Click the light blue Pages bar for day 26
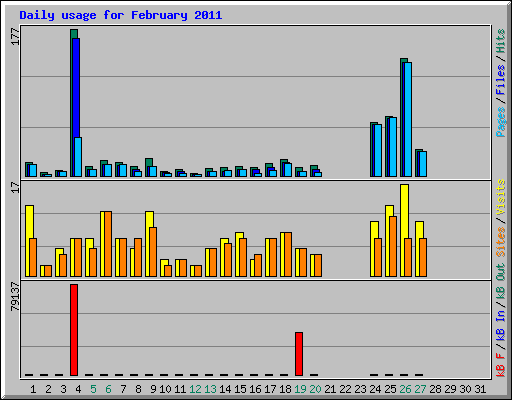The height and width of the screenshot is (400, 512). (x=408, y=119)
